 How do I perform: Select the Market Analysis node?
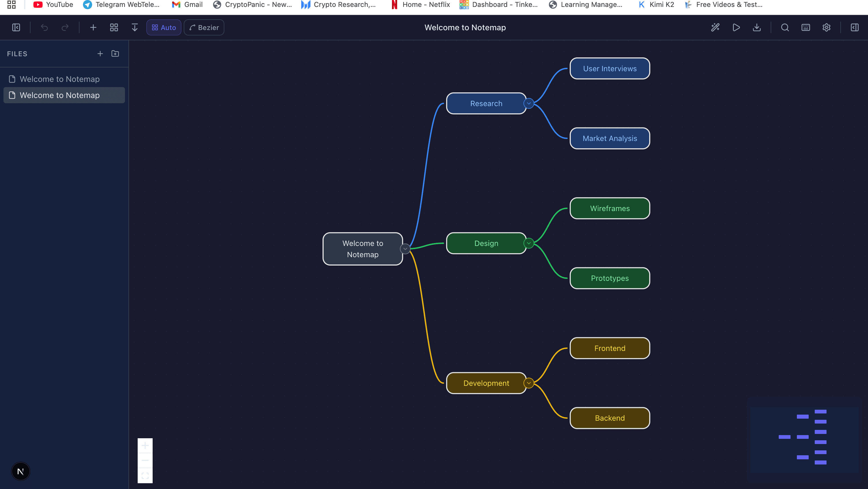point(610,138)
